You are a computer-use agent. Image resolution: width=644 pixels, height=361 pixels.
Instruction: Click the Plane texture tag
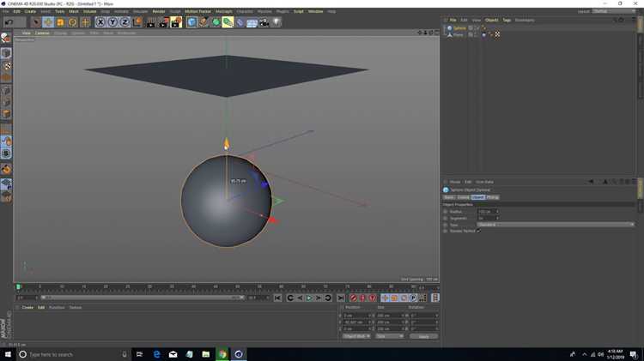point(497,34)
